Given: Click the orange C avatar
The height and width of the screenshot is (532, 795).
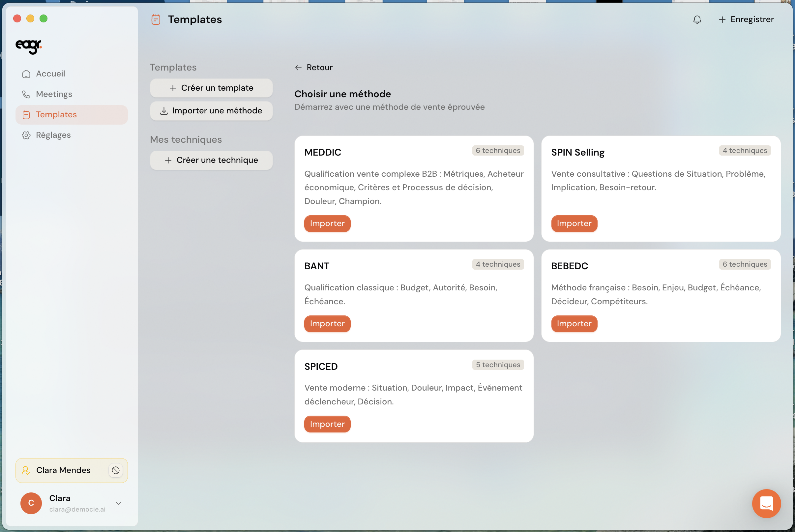Looking at the screenshot, I should pyautogui.click(x=31, y=503).
